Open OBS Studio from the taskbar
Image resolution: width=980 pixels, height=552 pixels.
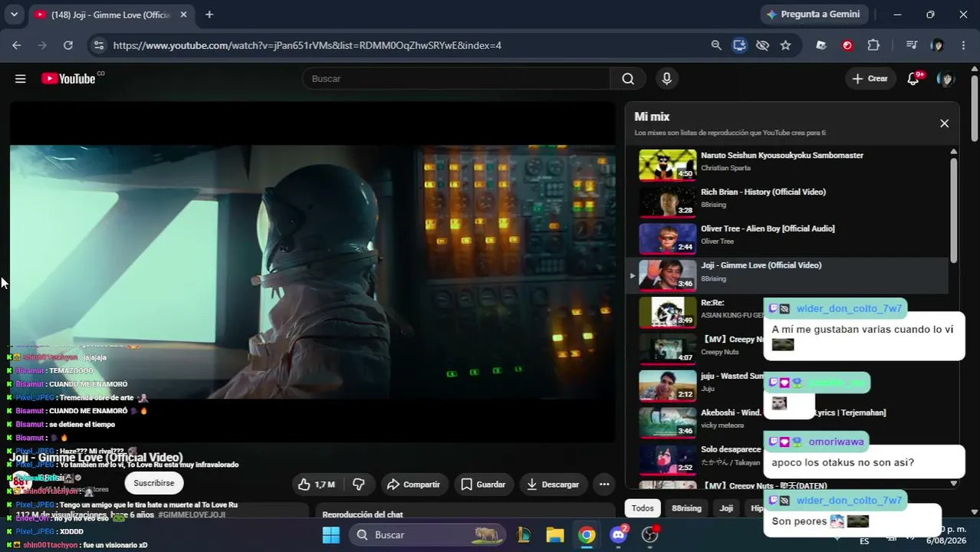coord(650,534)
